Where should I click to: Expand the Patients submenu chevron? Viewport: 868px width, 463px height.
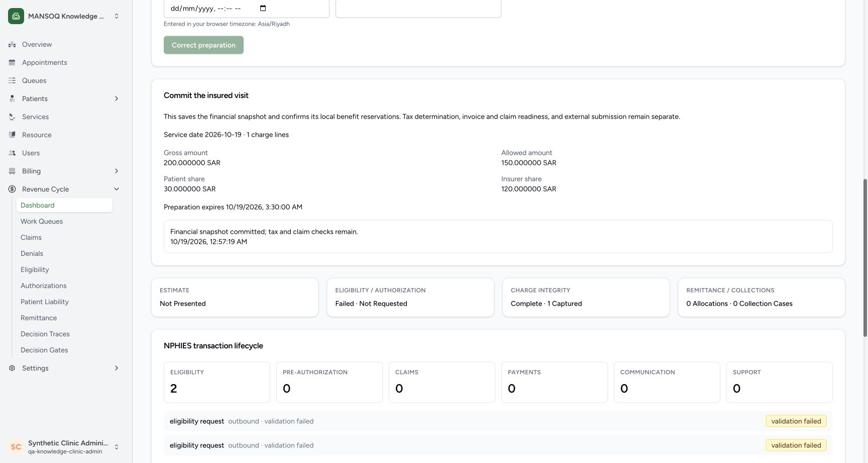coord(117,99)
